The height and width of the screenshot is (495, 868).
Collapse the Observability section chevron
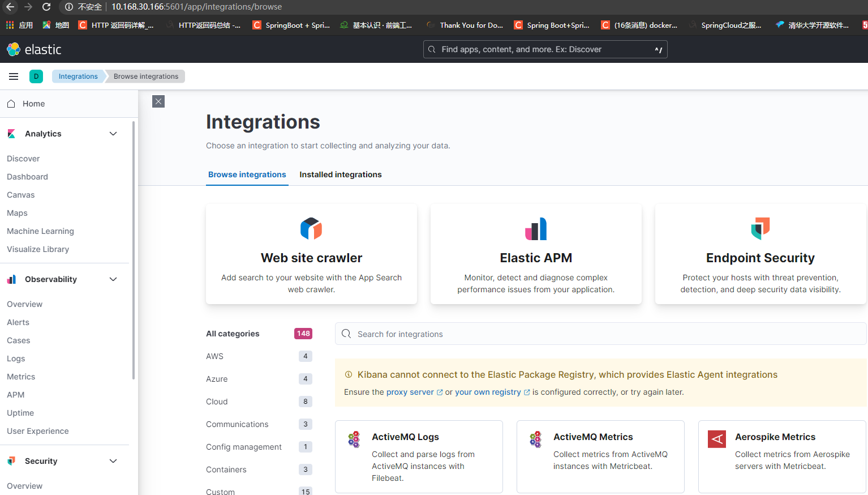point(113,279)
